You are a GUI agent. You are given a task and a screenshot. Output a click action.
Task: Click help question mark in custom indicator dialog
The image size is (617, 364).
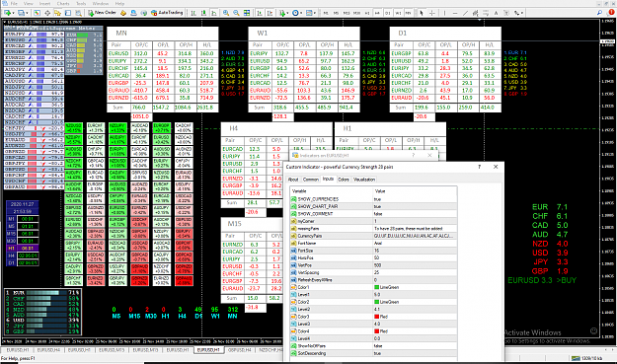[479, 167]
